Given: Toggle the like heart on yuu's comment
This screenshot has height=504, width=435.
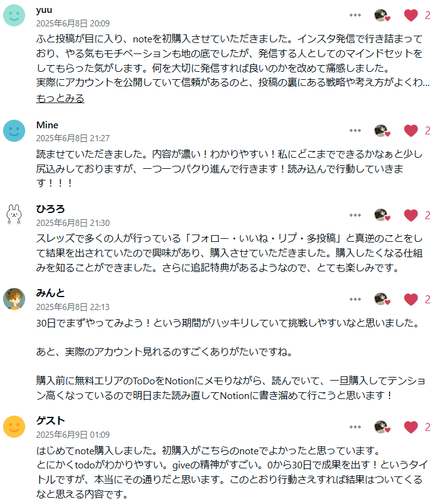Looking at the screenshot, I should [x=409, y=15].
